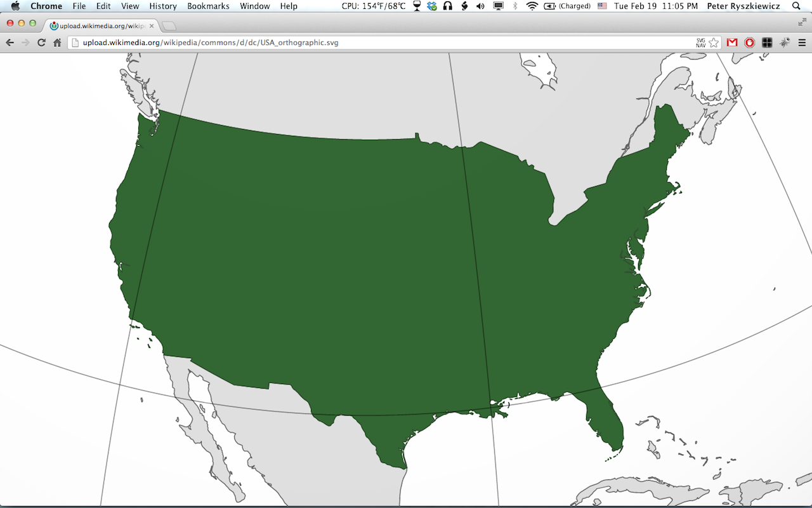Viewport: 812px width, 508px height.
Task: Open the Gmail extension icon
Action: coord(732,43)
